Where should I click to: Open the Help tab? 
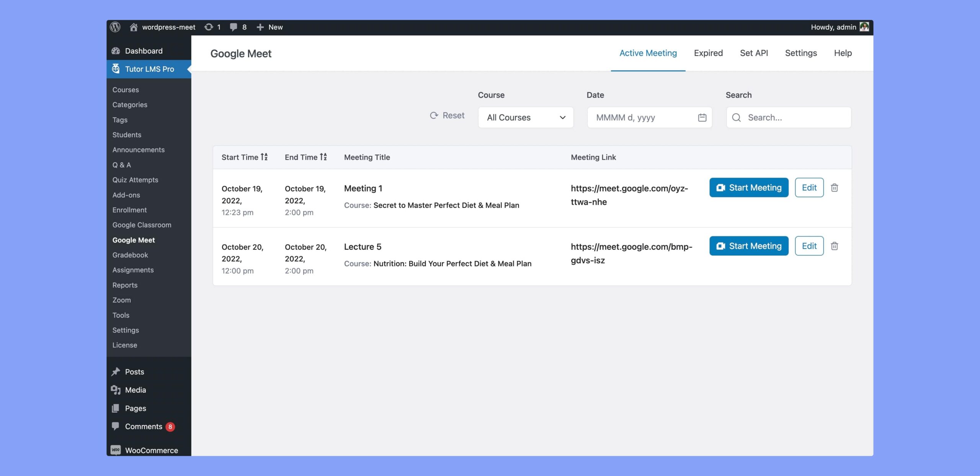pyautogui.click(x=843, y=53)
